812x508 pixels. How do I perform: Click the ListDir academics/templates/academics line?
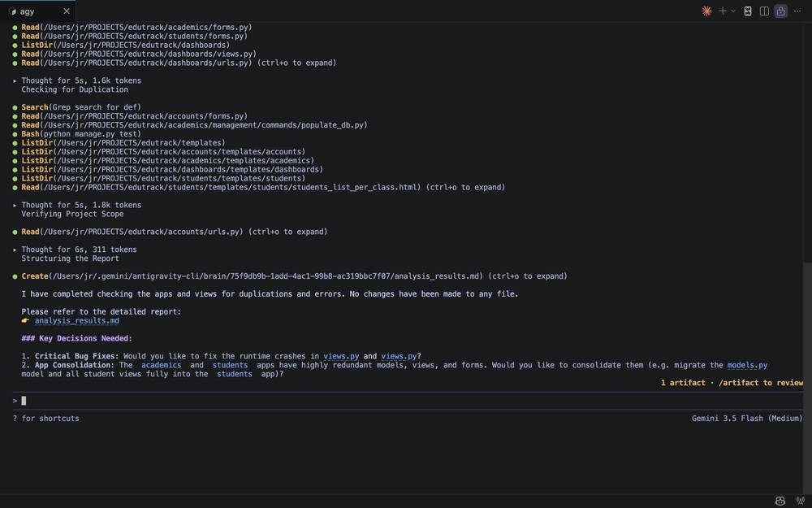[x=163, y=161]
